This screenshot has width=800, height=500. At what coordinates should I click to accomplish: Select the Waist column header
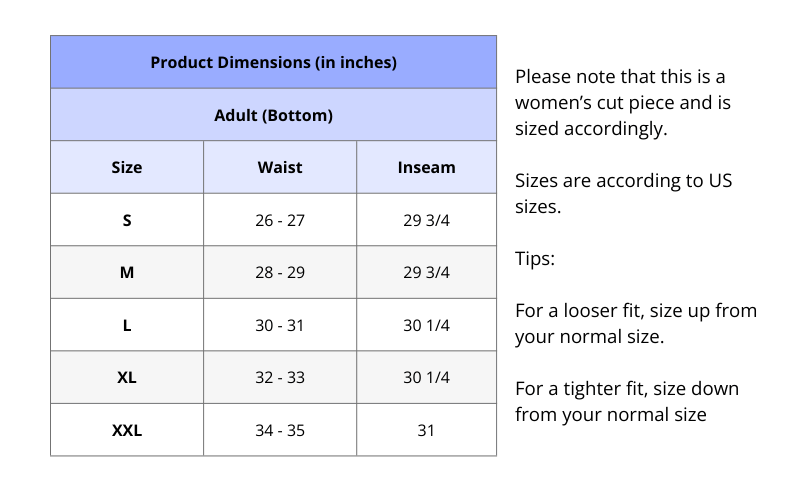tap(280, 167)
